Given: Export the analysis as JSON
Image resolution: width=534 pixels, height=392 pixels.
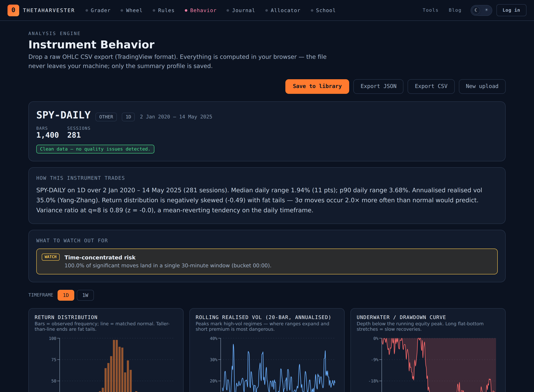Looking at the screenshot, I should pyautogui.click(x=378, y=86).
